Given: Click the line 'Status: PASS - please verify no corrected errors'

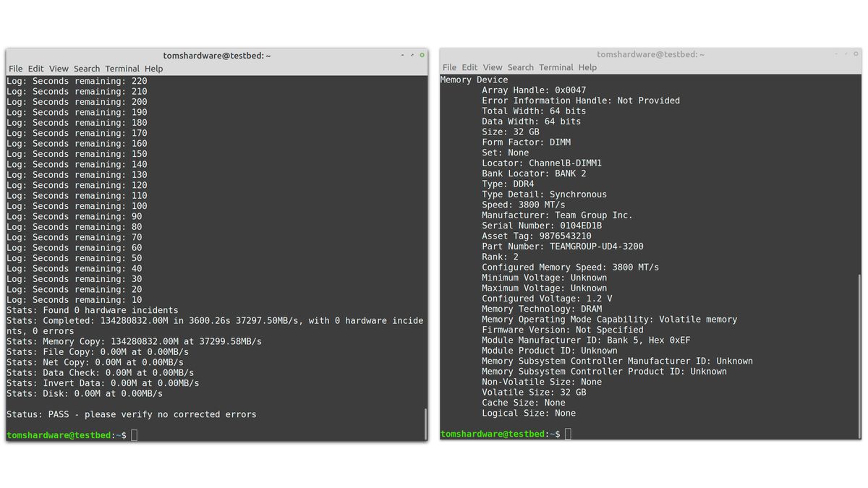Looking at the screenshot, I should [x=132, y=414].
